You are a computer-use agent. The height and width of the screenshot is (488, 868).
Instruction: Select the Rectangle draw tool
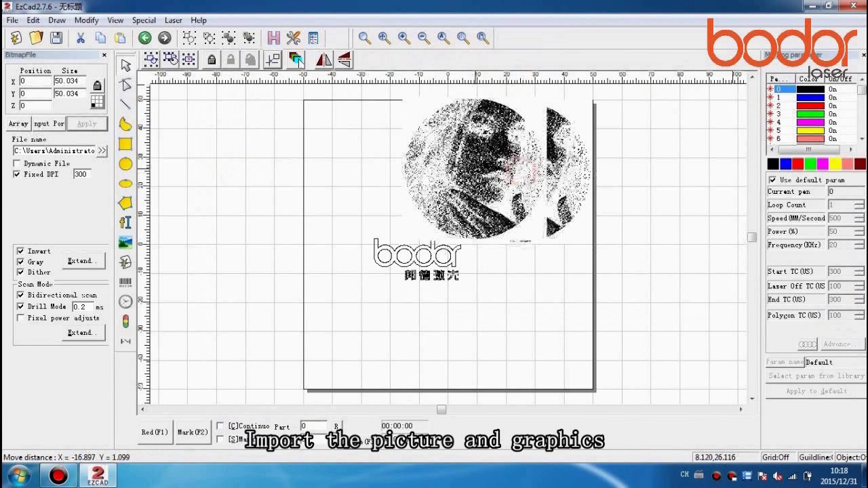tap(125, 144)
